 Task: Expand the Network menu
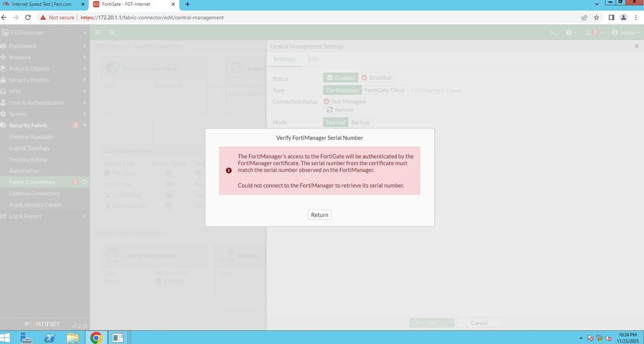coord(44,57)
